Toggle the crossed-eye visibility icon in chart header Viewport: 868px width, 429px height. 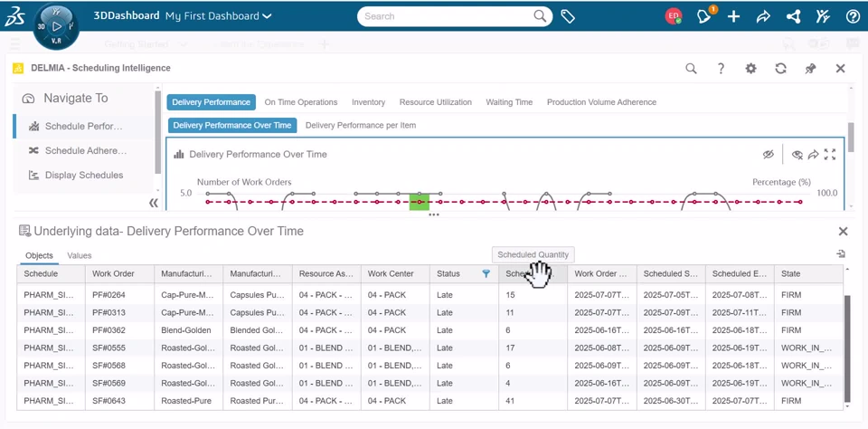click(x=768, y=155)
